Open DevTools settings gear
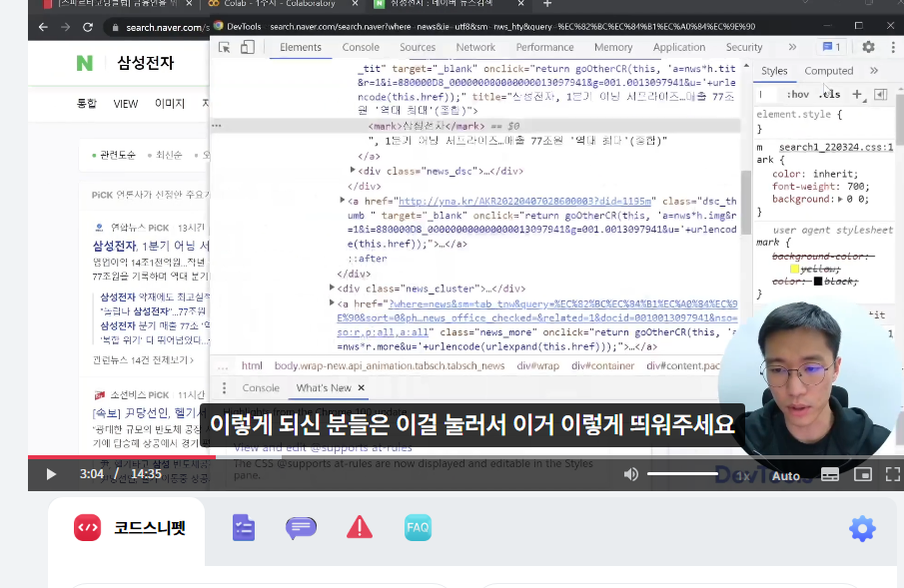This screenshot has width=904, height=588. (x=868, y=47)
